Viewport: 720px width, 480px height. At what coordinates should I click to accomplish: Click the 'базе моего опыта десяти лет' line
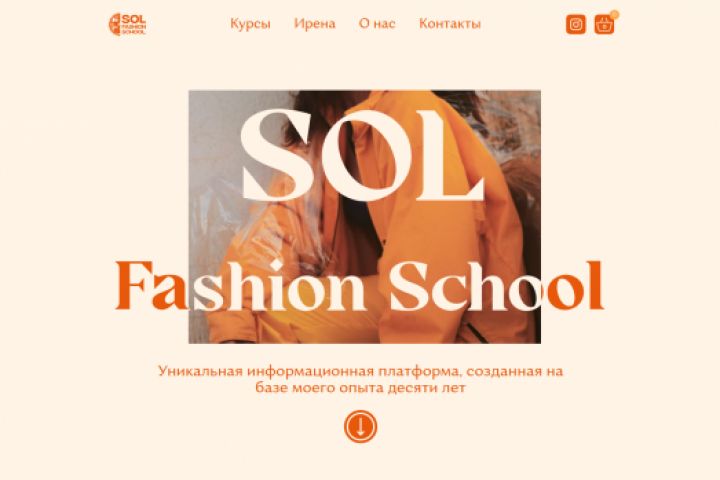point(360,388)
